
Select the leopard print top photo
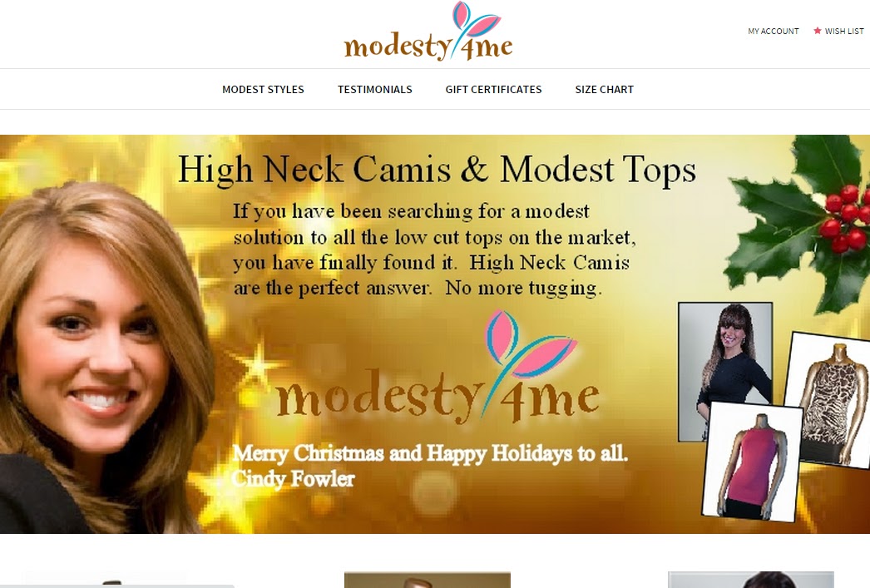pos(829,399)
